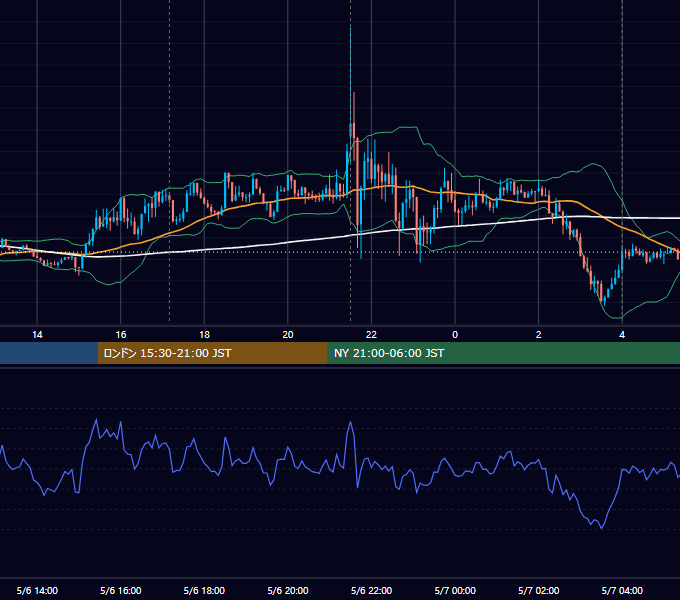This screenshot has height=600, width=680.
Task: Click the oscillator's lowest trough before 5/7 04:00
Action: (602, 528)
